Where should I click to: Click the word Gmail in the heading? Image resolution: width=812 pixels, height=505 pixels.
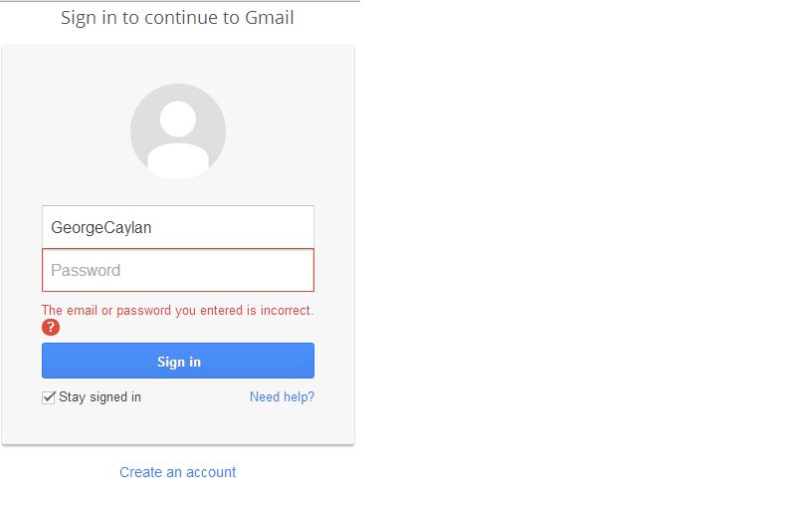270,18
